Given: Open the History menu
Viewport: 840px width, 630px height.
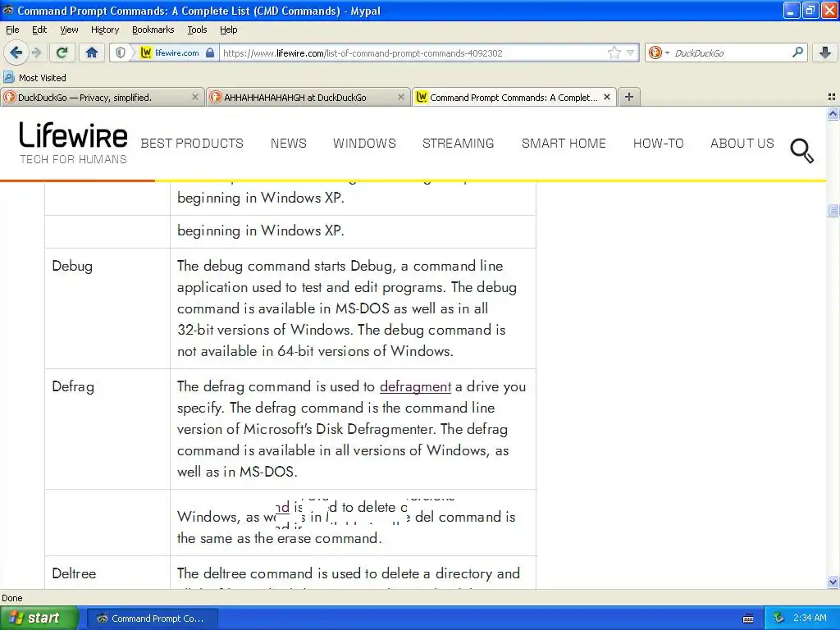Looking at the screenshot, I should point(104,30).
